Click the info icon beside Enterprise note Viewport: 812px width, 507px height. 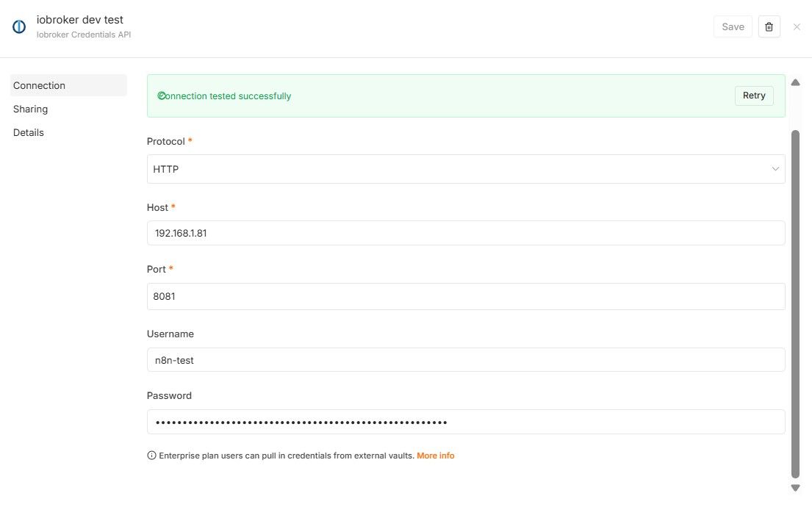[151, 456]
